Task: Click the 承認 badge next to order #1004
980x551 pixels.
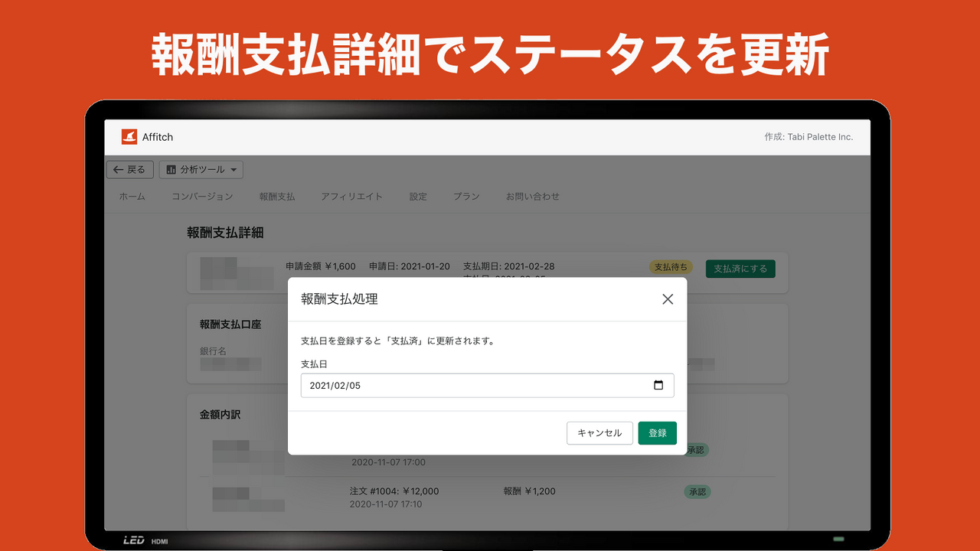Action: [x=697, y=492]
